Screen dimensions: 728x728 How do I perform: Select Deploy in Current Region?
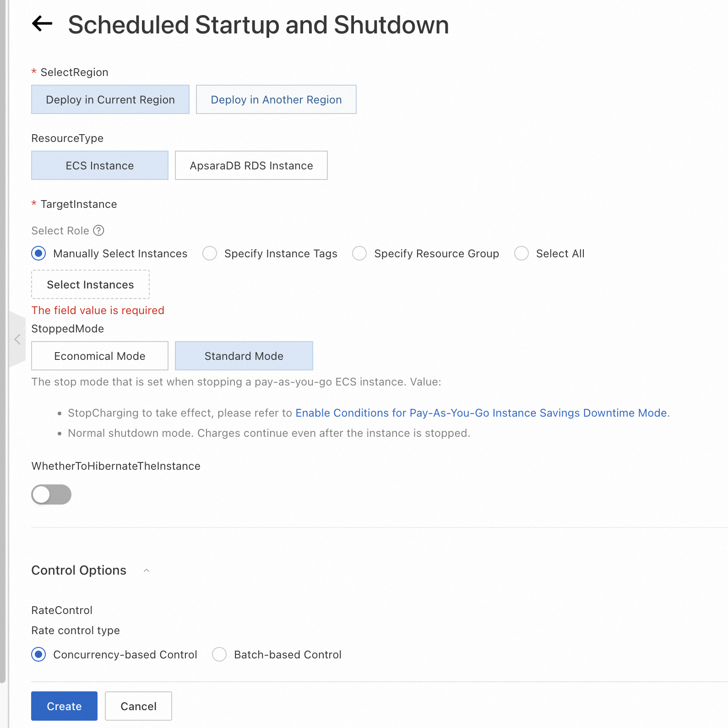110,99
